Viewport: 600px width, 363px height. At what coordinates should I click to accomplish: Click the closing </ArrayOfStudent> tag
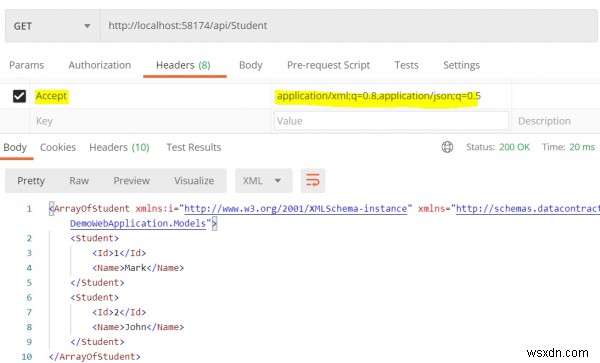pyautogui.click(x=95, y=357)
